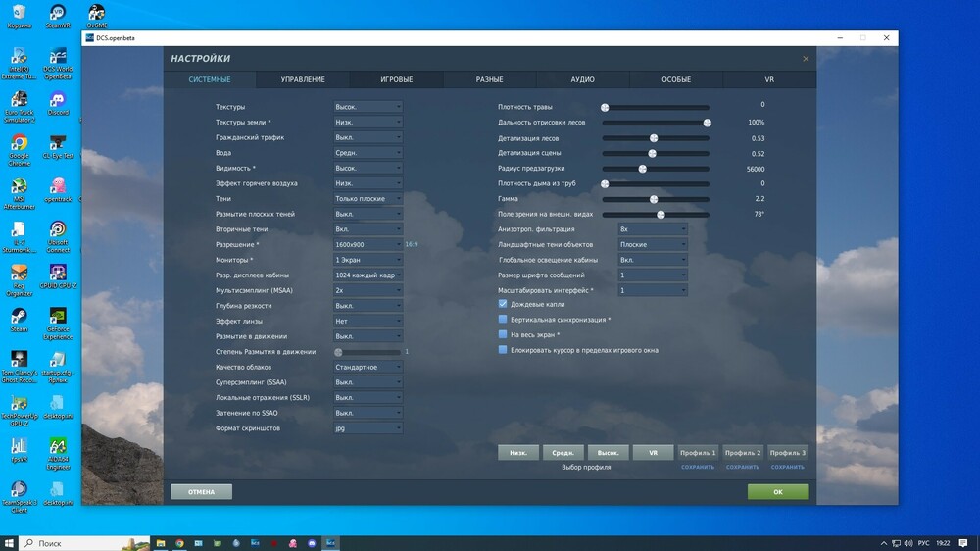Viewport: 980px width, 551px height.
Task: Launch Discord from the desktop
Action: click(58, 103)
